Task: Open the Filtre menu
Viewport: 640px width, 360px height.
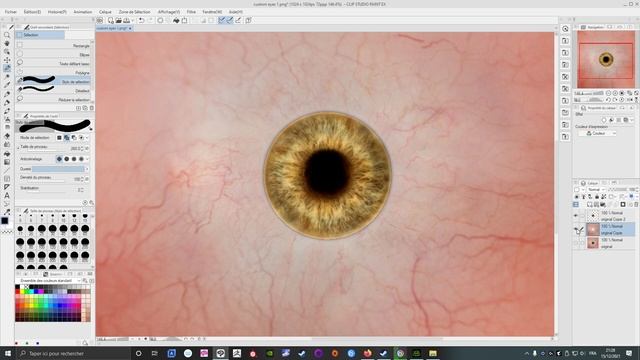Action: 191,12
